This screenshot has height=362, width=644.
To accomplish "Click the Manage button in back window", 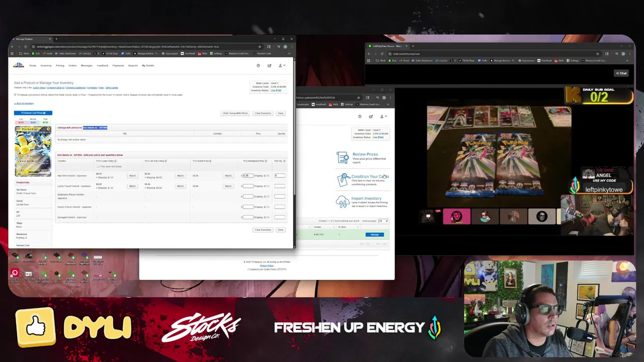I will (375, 235).
